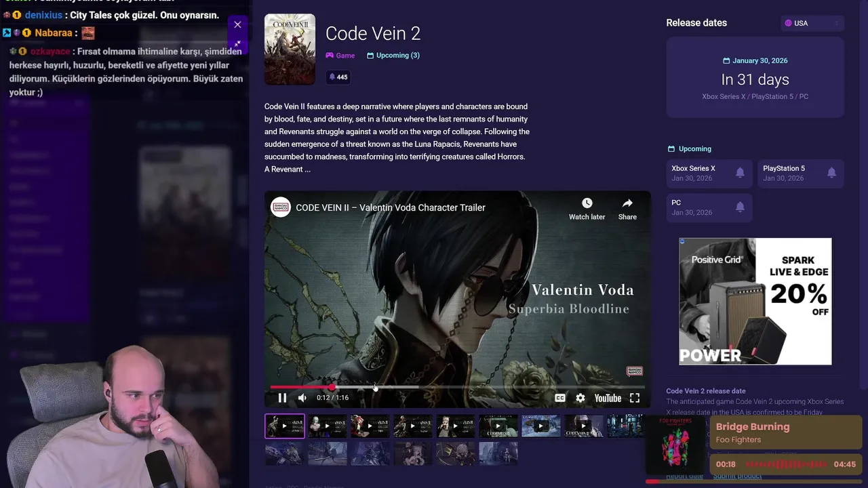Screen dimensions: 868x488
Task: Open the last screenshot thumbnail in the second row
Action: [498, 453]
